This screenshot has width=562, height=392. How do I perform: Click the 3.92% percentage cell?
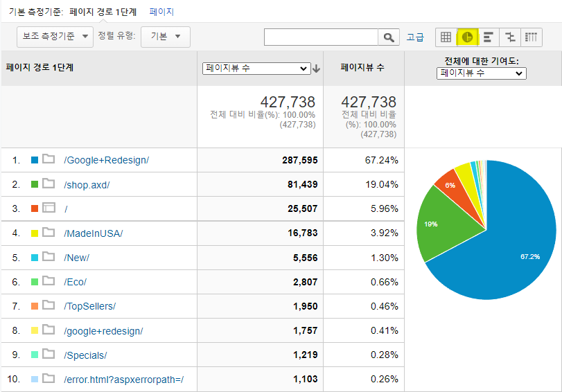[x=384, y=233]
